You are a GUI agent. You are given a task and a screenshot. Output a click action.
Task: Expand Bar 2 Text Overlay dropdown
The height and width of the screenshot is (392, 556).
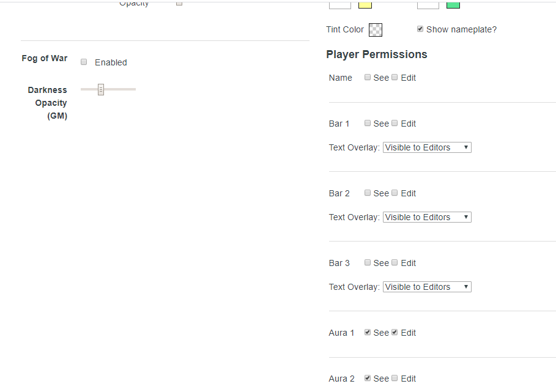tap(427, 217)
